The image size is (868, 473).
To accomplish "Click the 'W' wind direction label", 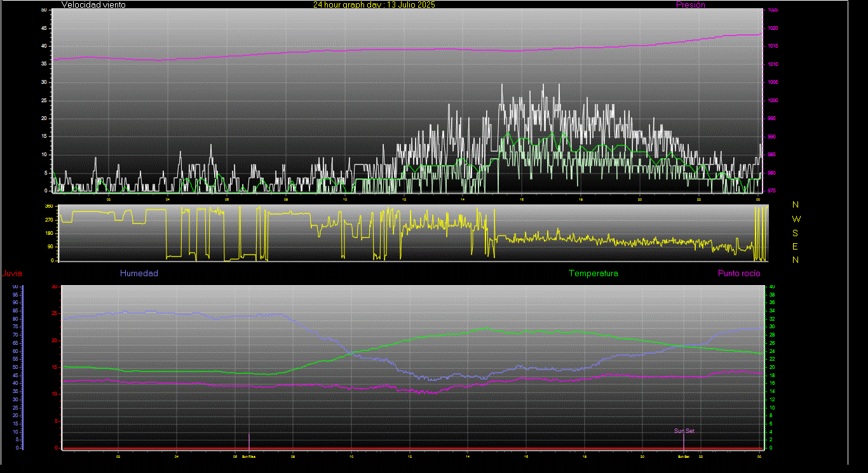I will pyautogui.click(x=797, y=219).
